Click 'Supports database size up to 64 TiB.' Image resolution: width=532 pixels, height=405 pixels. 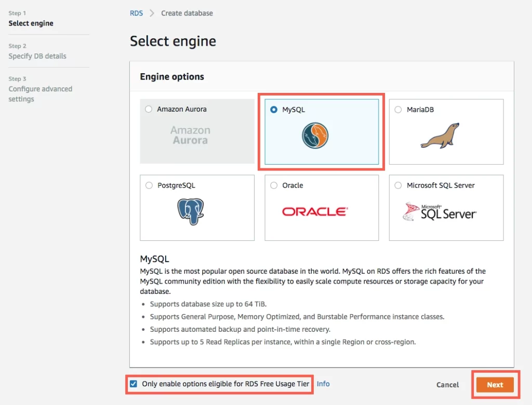pyautogui.click(x=208, y=304)
